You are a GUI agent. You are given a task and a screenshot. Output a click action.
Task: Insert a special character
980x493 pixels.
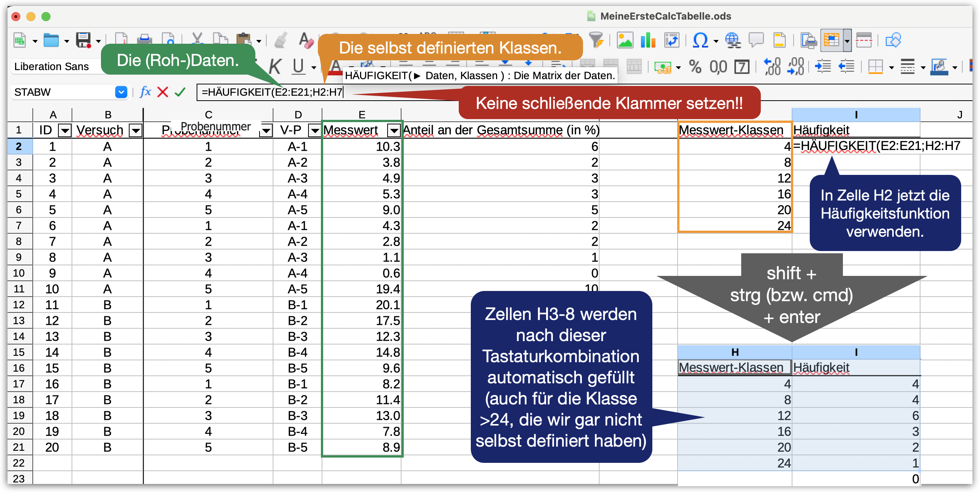coord(701,41)
